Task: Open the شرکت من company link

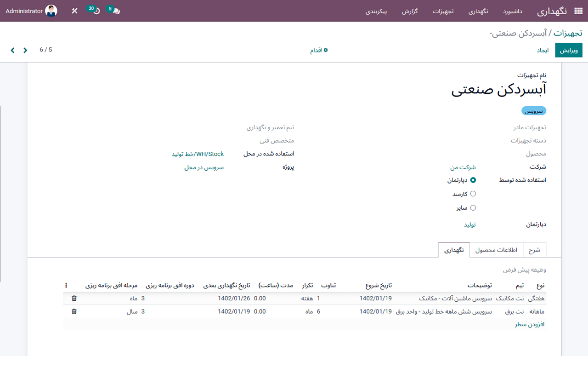Action: click(x=463, y=167)
